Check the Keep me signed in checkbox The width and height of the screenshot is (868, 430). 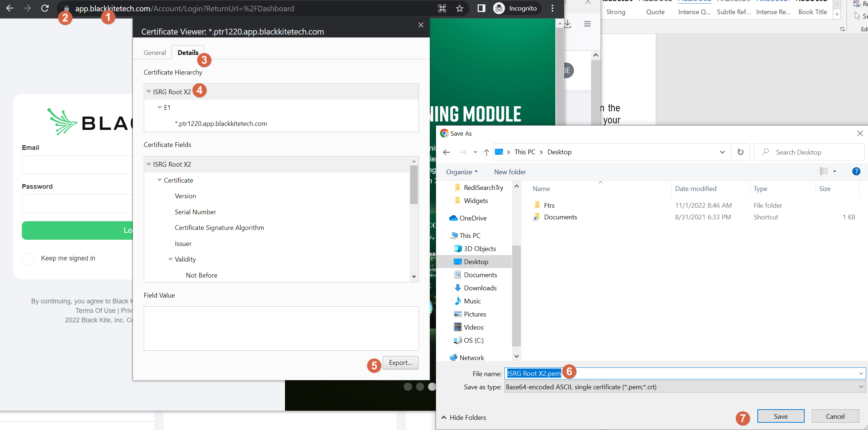pyautogui.click(x=28, y=259)
